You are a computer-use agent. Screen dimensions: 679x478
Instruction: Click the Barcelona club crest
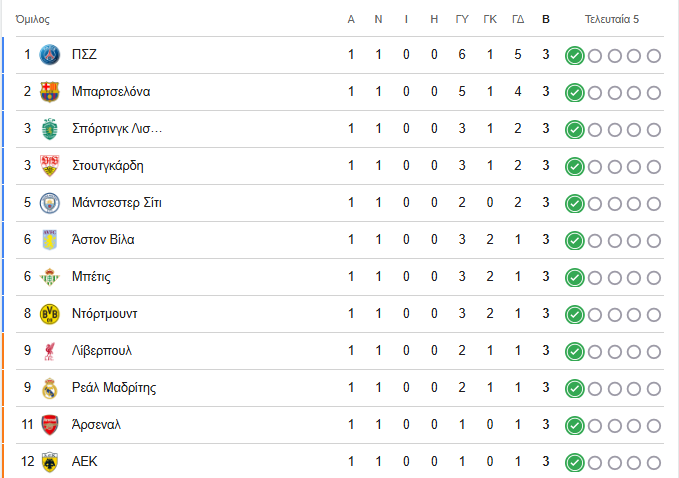click(x=49, y=92)
